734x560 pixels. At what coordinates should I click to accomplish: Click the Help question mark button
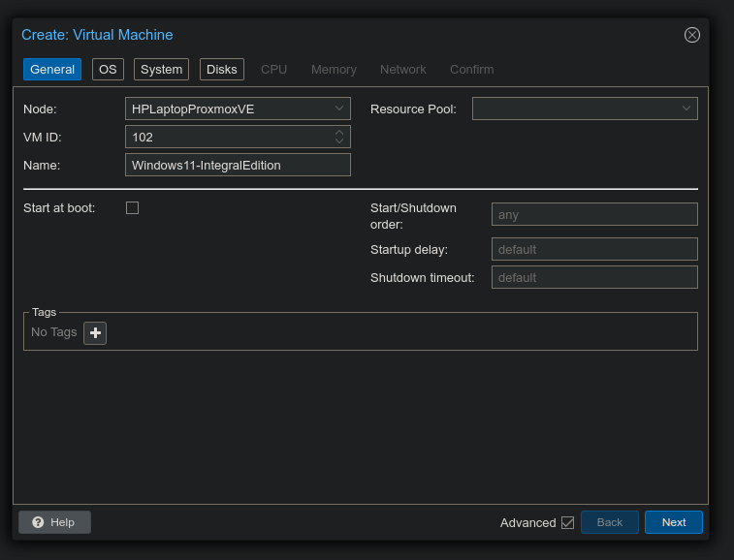point(54,522)
